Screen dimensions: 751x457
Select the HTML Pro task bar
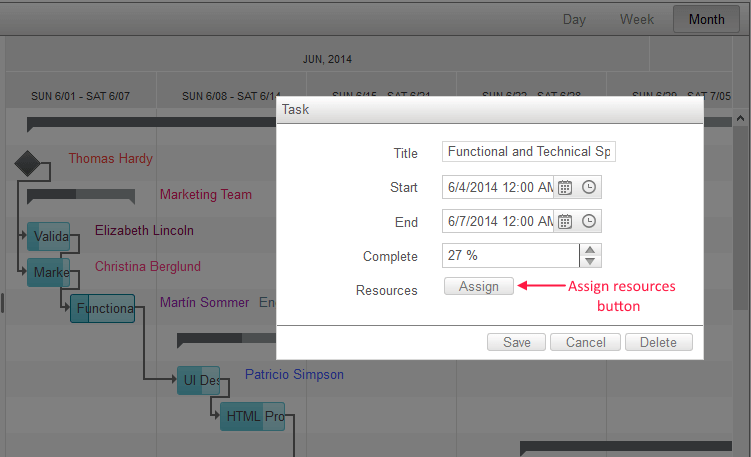(252, 416)
